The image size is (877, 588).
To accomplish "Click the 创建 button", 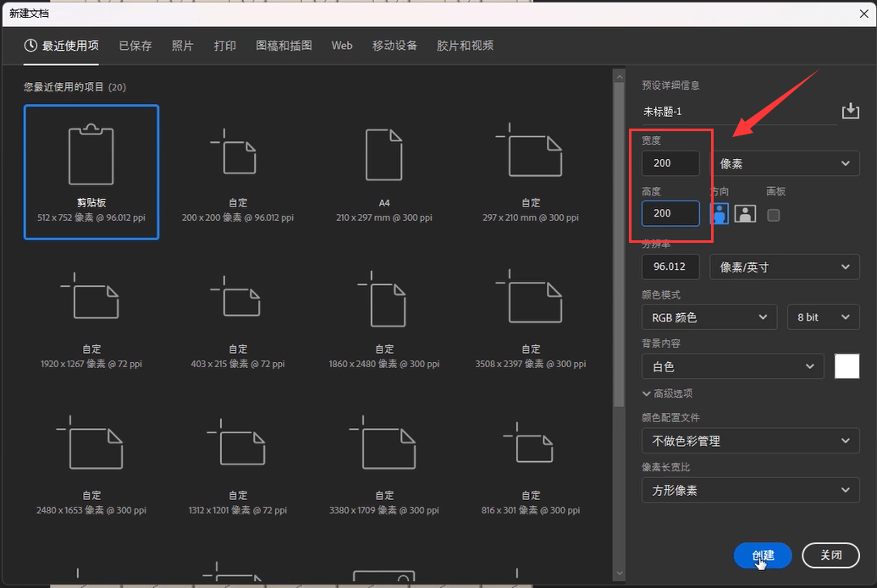I will [763, 555].
